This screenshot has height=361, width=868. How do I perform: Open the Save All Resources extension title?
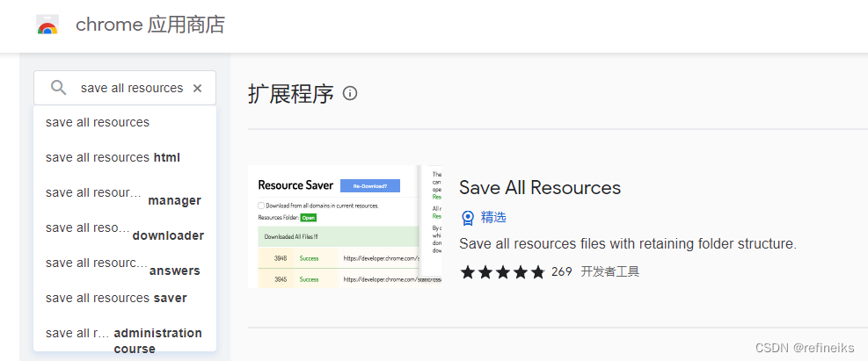click(540, 188)
